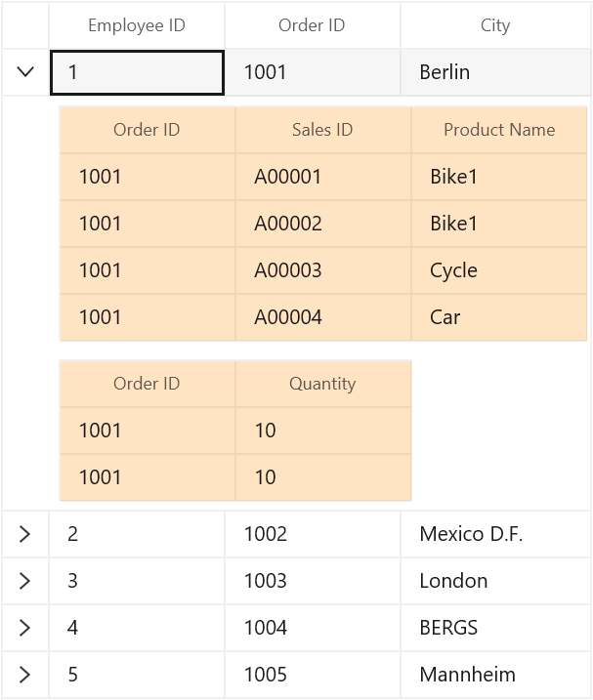593x700 pixels.
Task: Select the Bike1 cell in the A00001 row
Action: tap(499, 177)
